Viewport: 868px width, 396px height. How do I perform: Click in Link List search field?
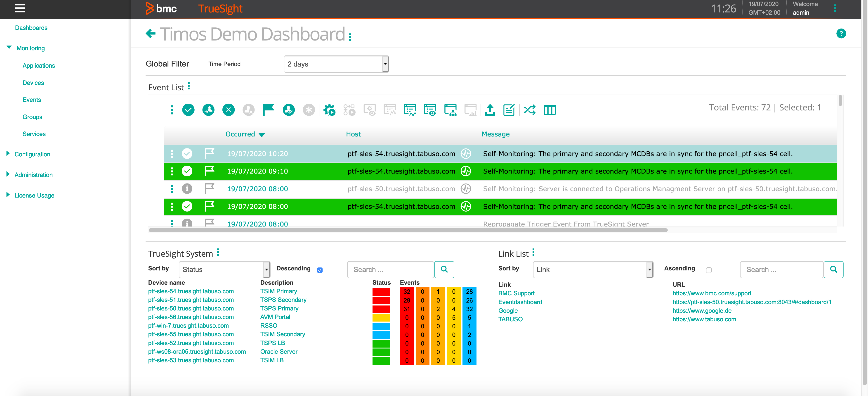pyautogui.click(x=782, y=269)
